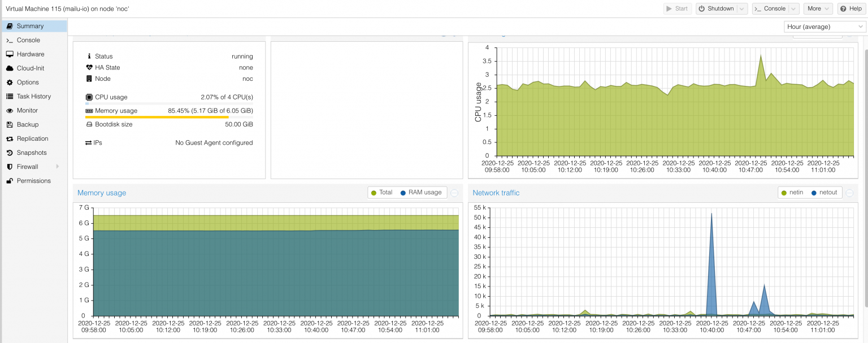
Task: Open the Hardware section in the sidebar
Action: (x=10, y=54)
